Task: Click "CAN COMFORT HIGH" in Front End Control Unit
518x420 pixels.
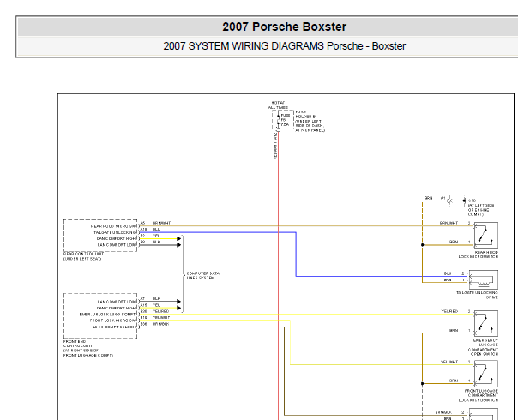Action: [x=116, y=308]
